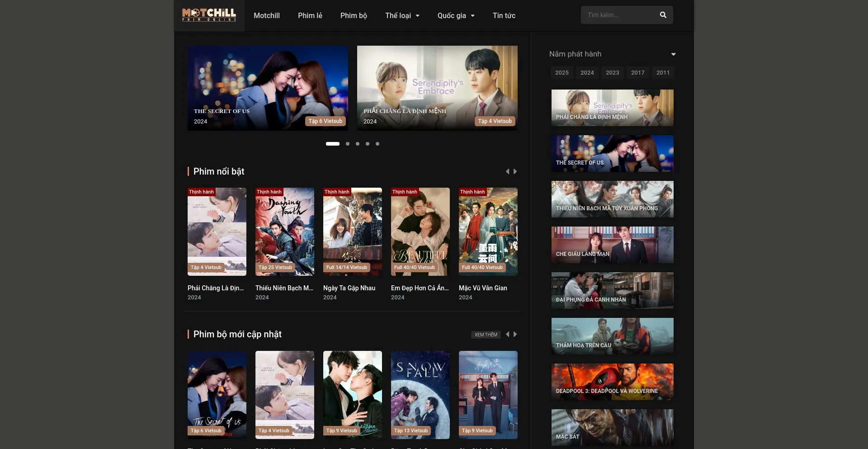Open Ngày Ta Gặp Nhau poster
868x449 pixels.
pos(353,232)
